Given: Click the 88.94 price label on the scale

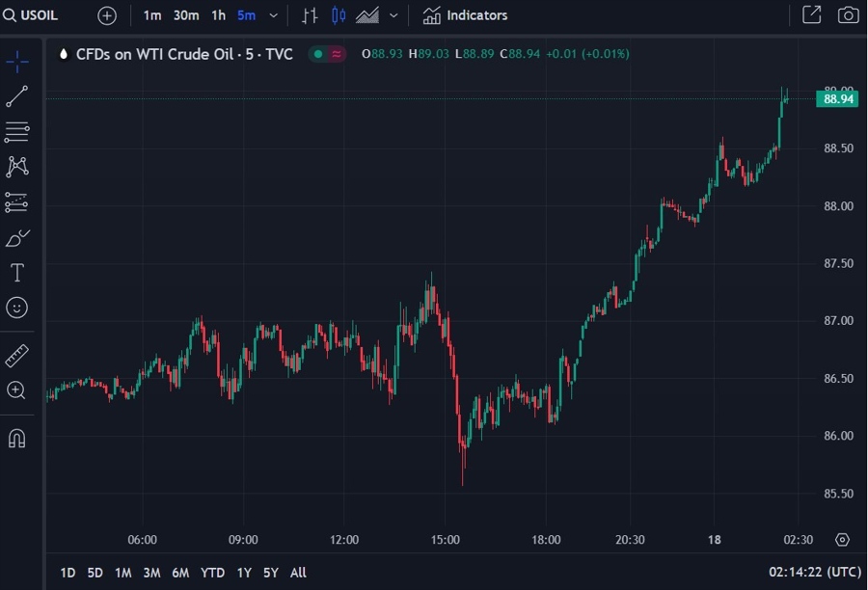Looking at the screenshot, I should click(x=836, y=98).
